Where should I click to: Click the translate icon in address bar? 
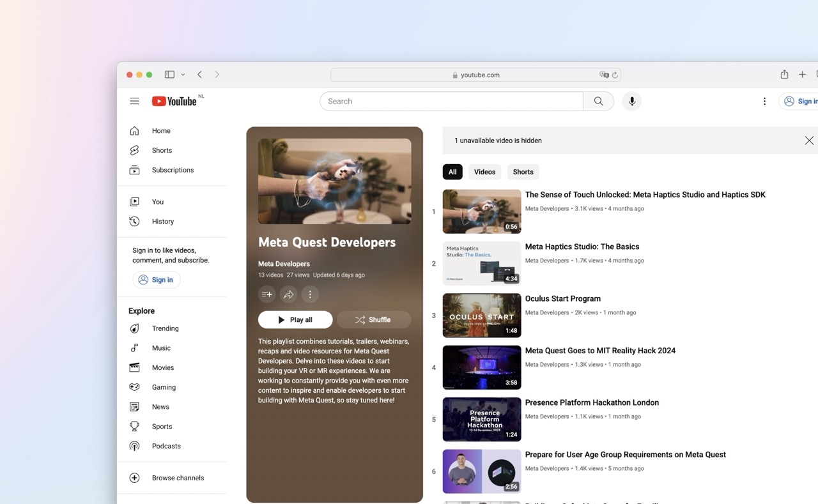pos(604,75)
